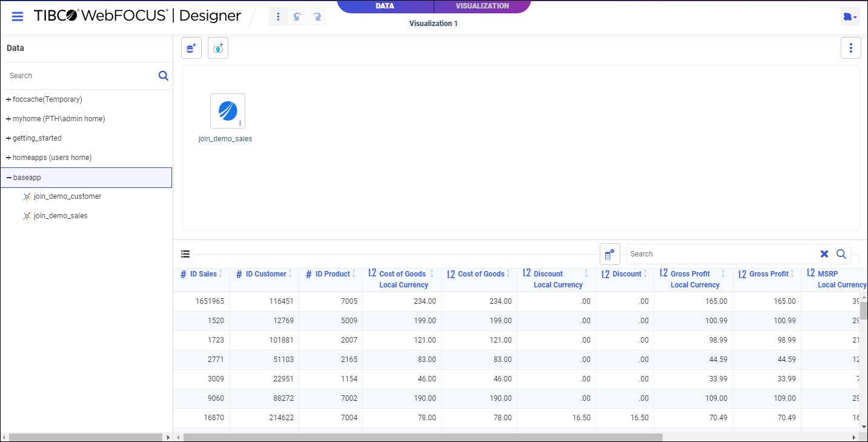
Task: Click the Data panel scroll-left arrow
Action: click(5, 437)
